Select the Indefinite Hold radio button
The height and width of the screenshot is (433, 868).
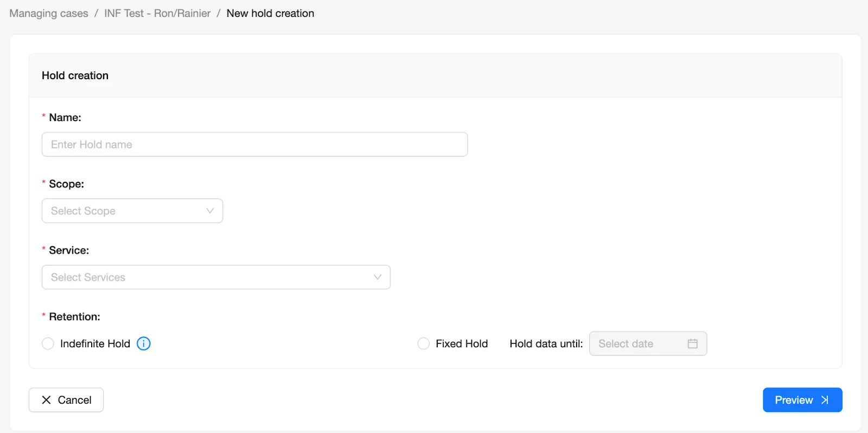tap(48, 343)
